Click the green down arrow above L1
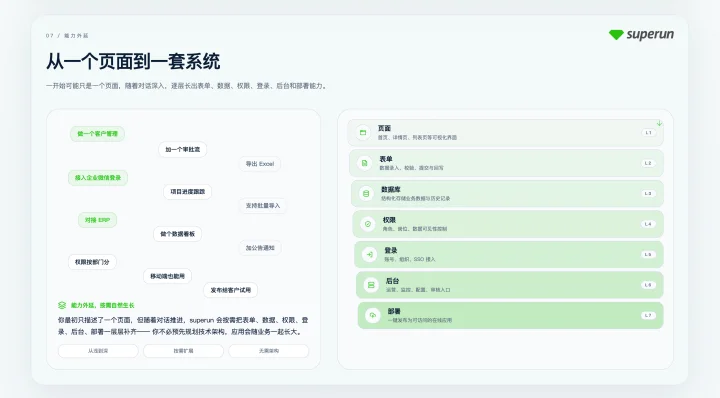Screen dimensions: 720x398 (659, 123)
